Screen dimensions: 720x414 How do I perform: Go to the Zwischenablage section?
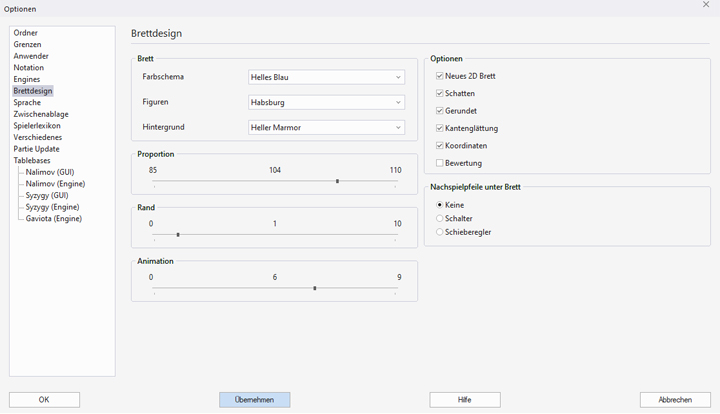(41, 114)
